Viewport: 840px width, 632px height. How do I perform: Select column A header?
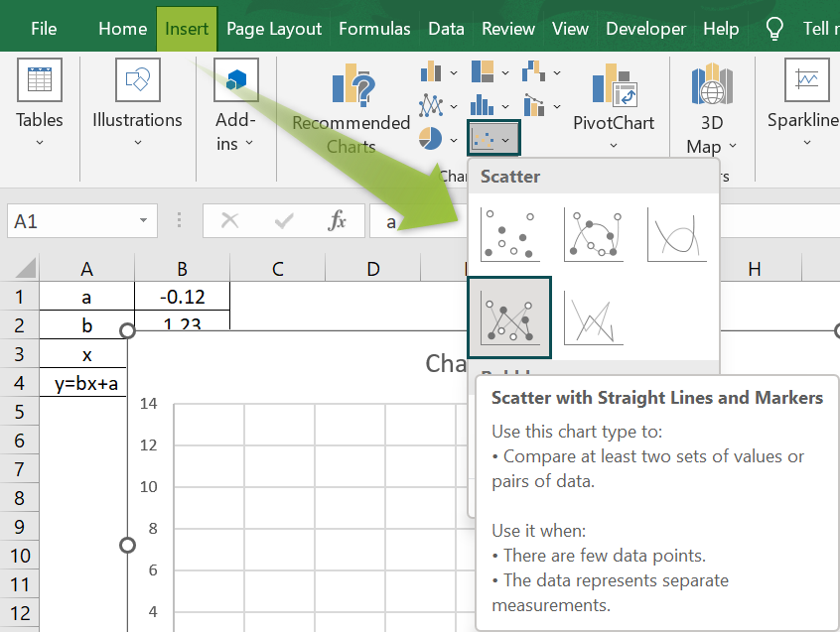point(86,268)
